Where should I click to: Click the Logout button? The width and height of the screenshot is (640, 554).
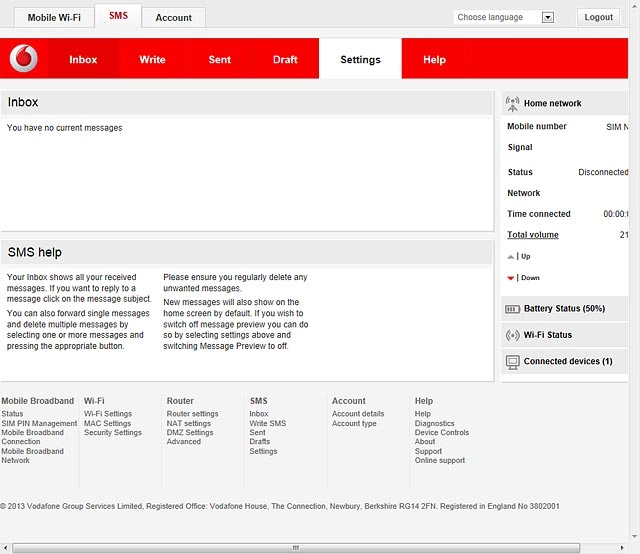[598, 17]
